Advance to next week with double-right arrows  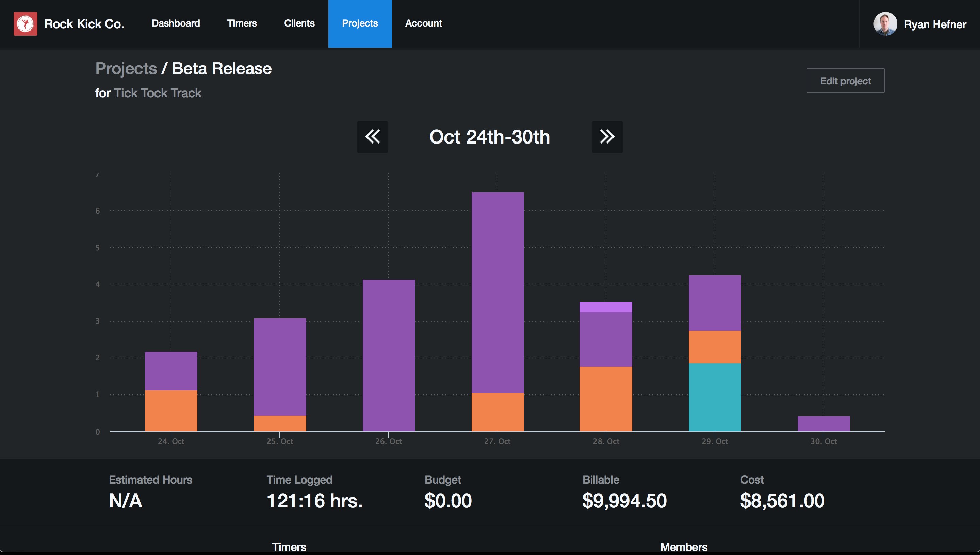point(607,137)
